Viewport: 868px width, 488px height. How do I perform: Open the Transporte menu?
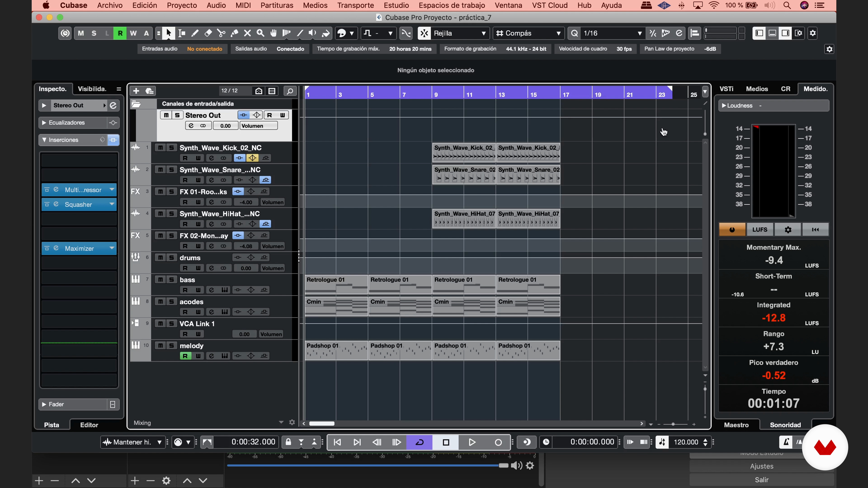coord(356,5)
